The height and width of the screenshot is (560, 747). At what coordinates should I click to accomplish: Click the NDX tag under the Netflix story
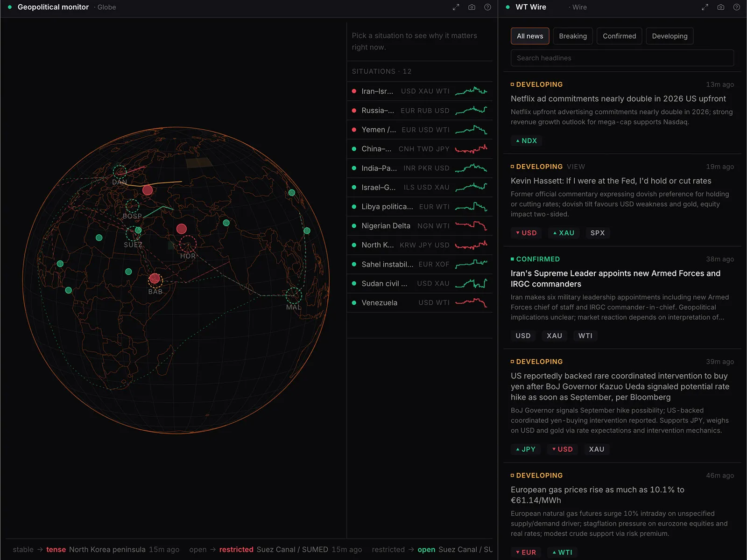pyautogui.click(x=526, y=140)
